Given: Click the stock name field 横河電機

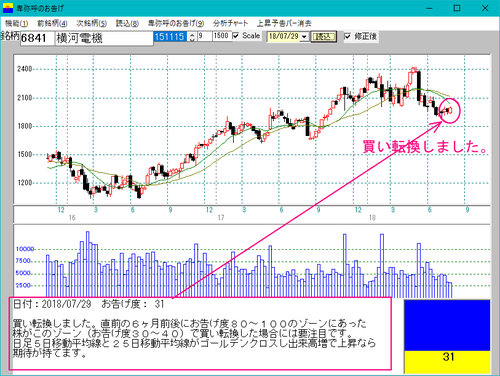Looking at the screenshot, I should pyautogui.click(x=104, y=38).
